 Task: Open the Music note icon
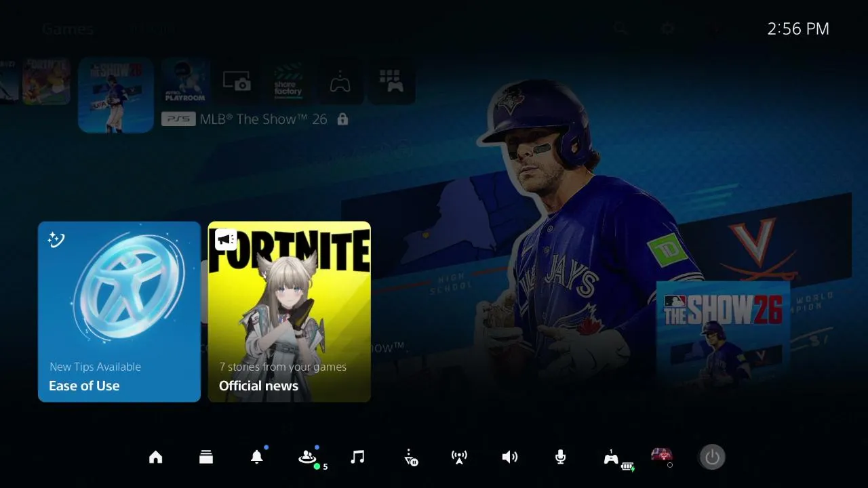357,457
